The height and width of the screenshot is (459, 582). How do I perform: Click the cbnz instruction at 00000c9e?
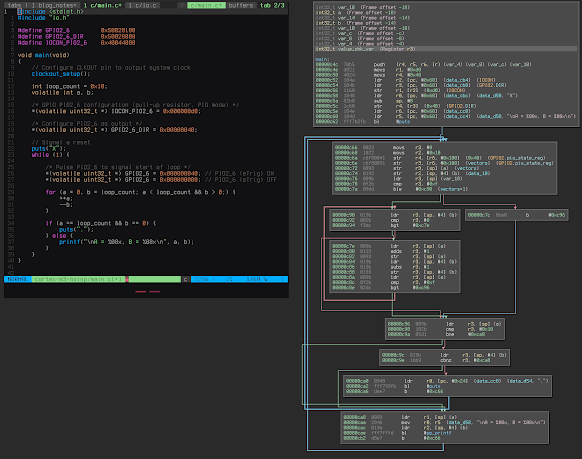(436, 360)
